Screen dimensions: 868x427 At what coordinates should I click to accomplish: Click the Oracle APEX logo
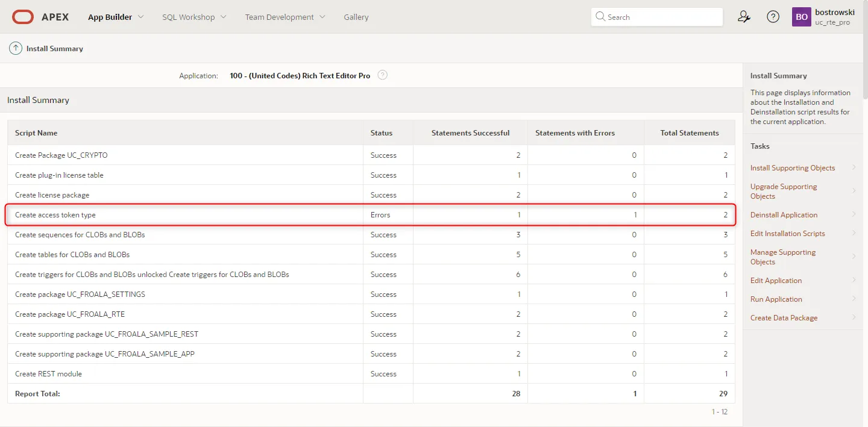[x=40, y=17]
